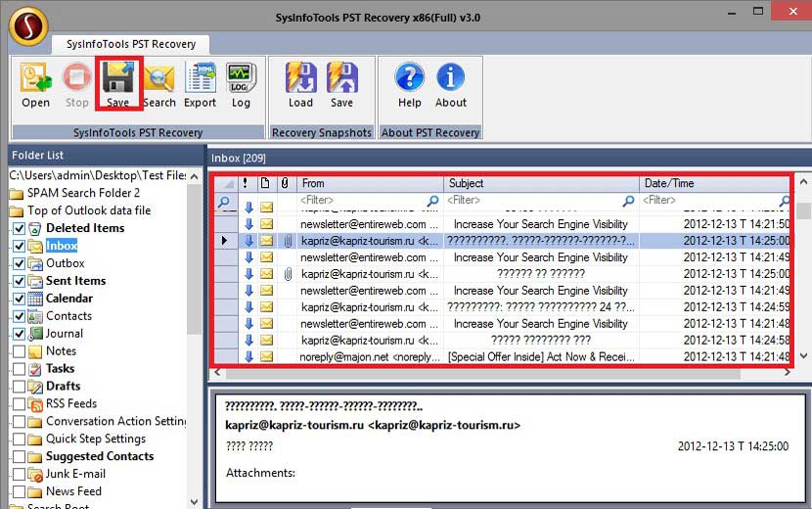The height and width of the screenshot is (509, 812).
Task: Click the From filter search icon
Action: 433,201
